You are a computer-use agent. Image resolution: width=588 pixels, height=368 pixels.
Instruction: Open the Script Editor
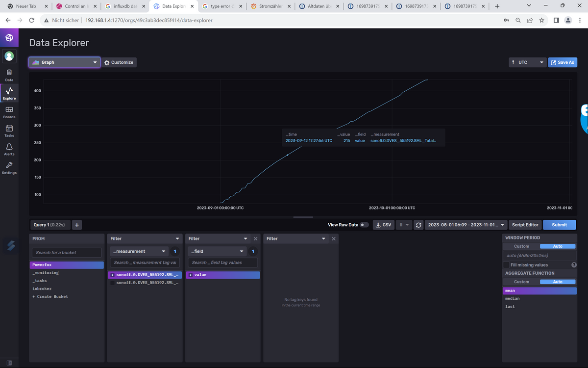[525, 225]
